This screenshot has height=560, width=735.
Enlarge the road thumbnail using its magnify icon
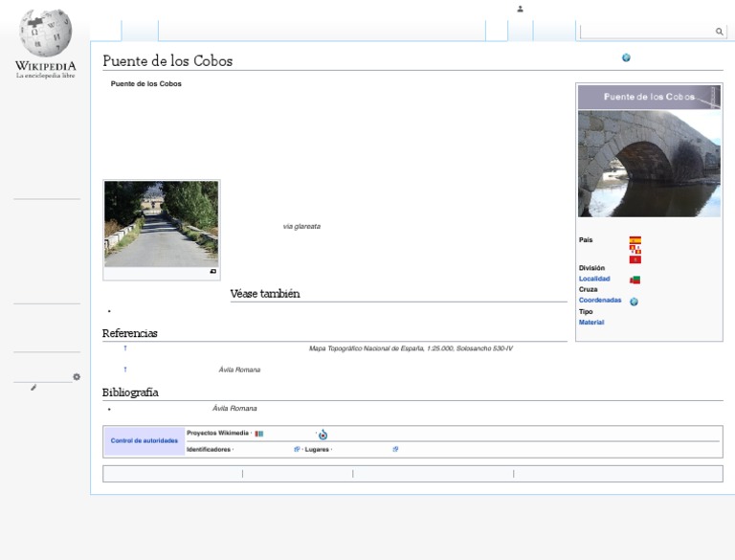tap(212, 272)
